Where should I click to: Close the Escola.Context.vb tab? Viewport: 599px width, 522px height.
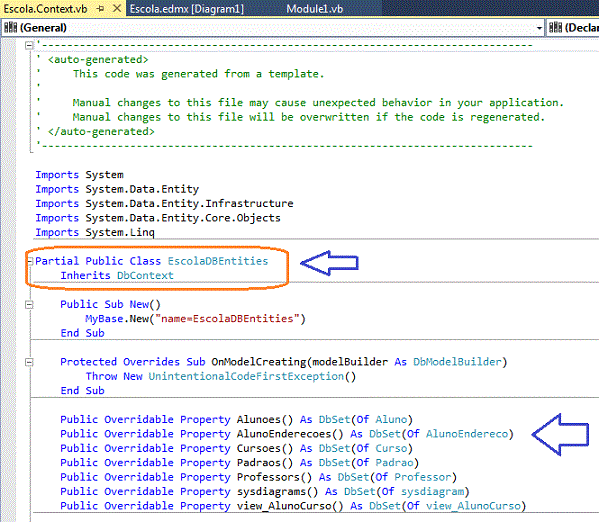(x=117, y=8)
